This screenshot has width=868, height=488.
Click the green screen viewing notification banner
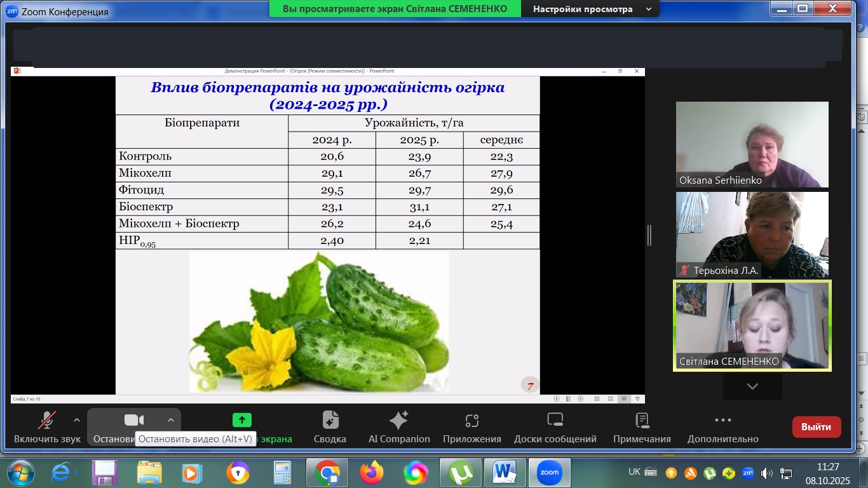tap(395, 9)
